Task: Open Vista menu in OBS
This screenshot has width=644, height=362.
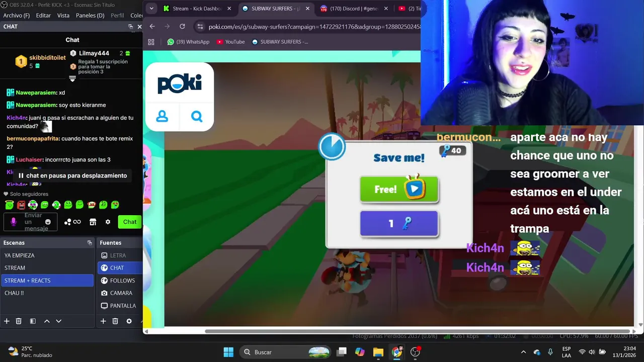Action: pyautogui.click(x=63, y=16)
